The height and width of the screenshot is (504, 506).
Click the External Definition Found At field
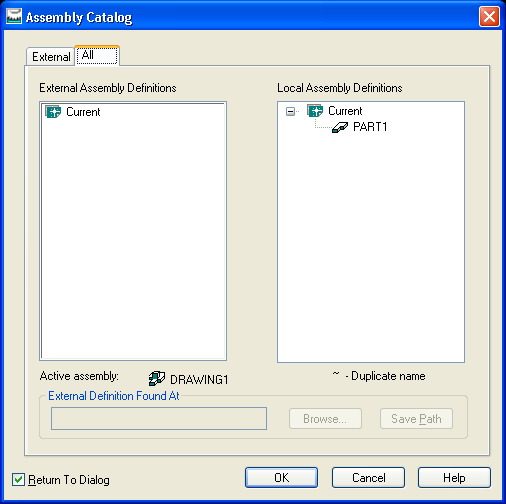[159, 418]
